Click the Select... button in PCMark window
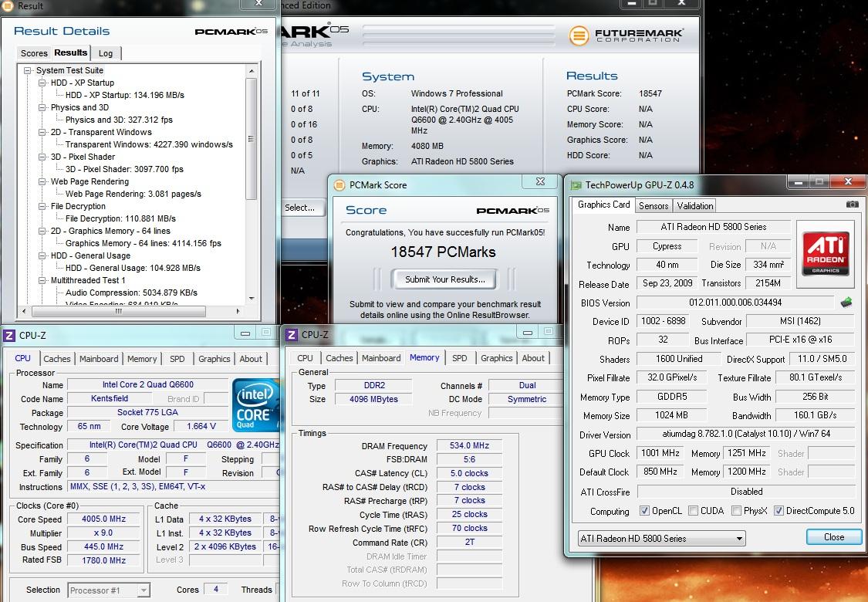 click(300, 208)
